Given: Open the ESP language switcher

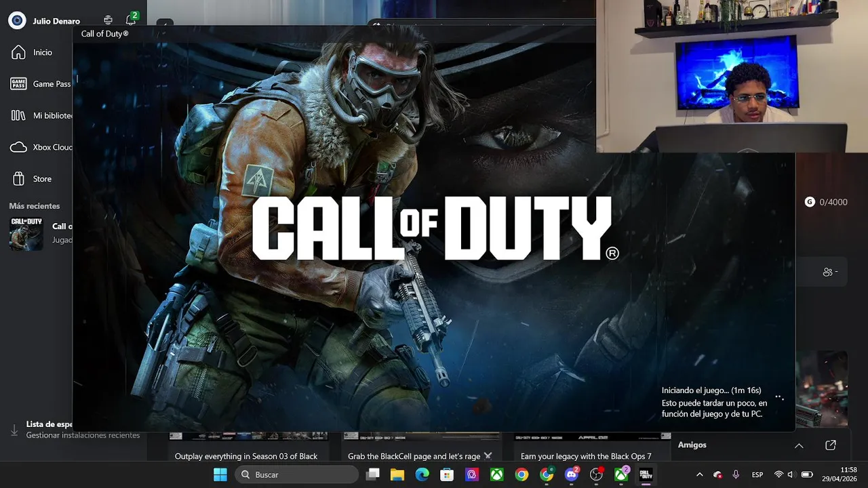Looking at the screenshot, I should click(757, 474).
